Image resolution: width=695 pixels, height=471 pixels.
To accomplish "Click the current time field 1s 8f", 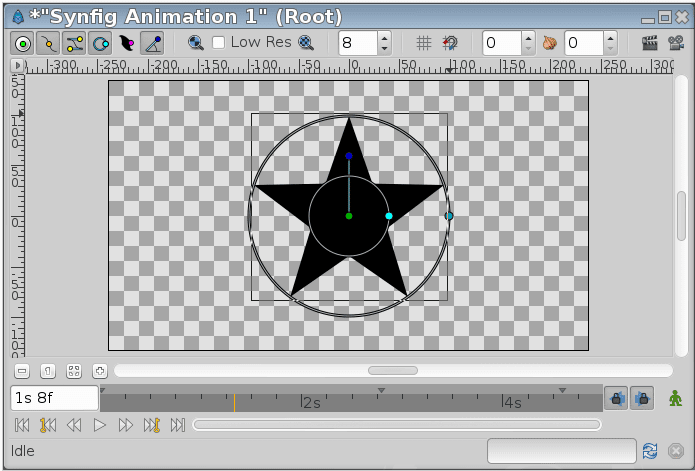I will [55, 398].
